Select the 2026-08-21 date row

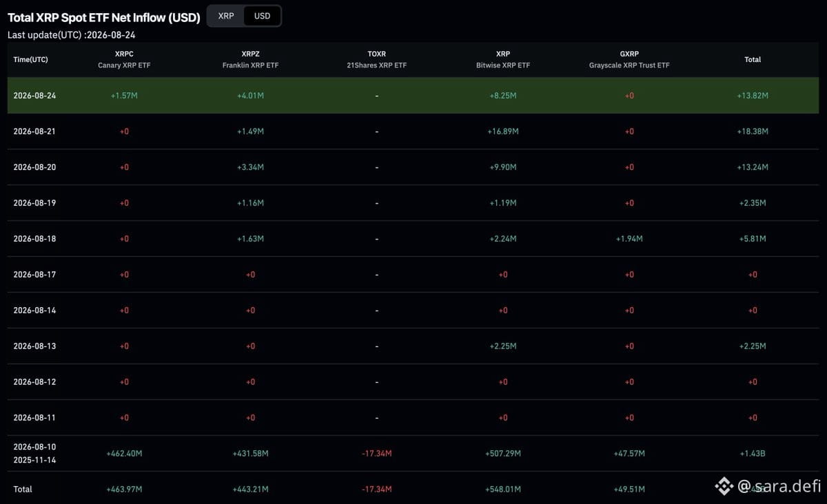(413, 132)
